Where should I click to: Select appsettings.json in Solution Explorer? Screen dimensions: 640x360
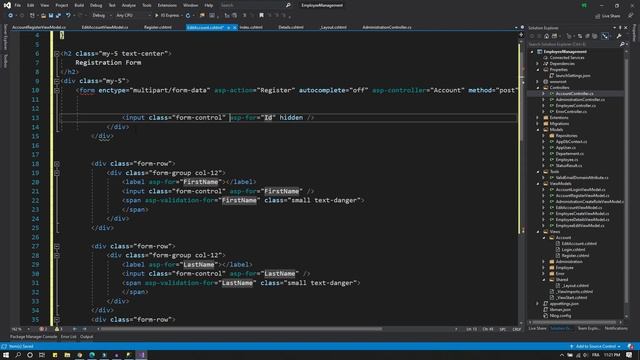[x=564, y=304]
